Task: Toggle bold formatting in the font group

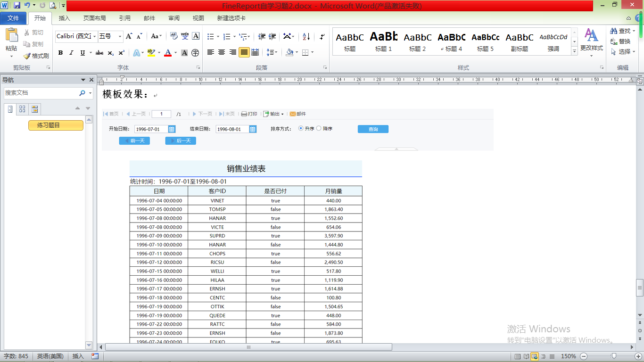Action: pyautogui.click(x=60, y=53)
